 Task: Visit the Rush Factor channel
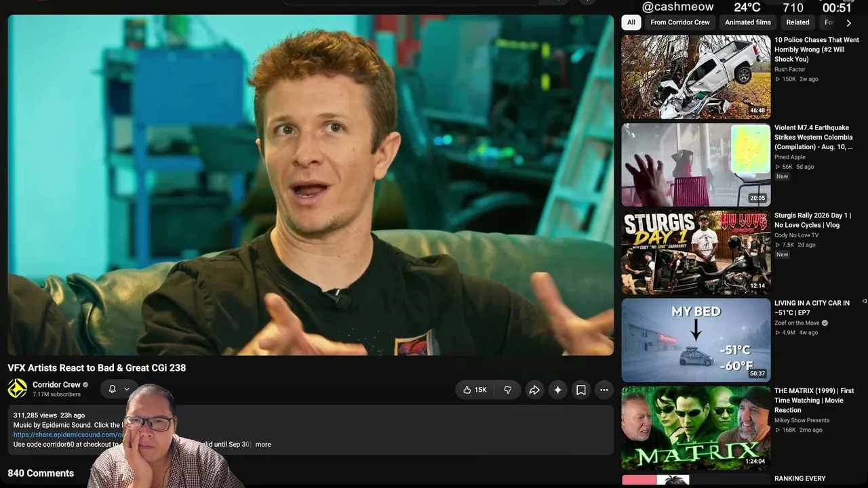point(790,69)
